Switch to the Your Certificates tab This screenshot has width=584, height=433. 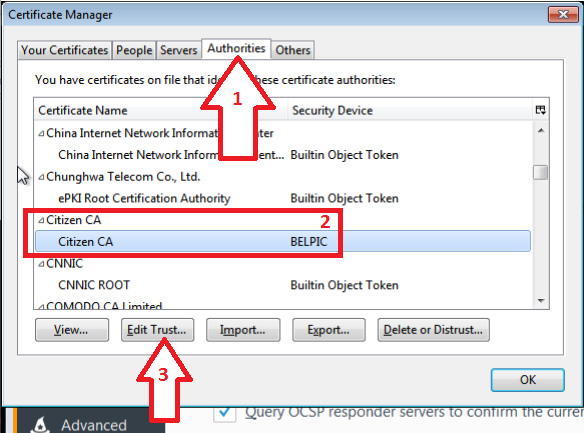point(64,50)
